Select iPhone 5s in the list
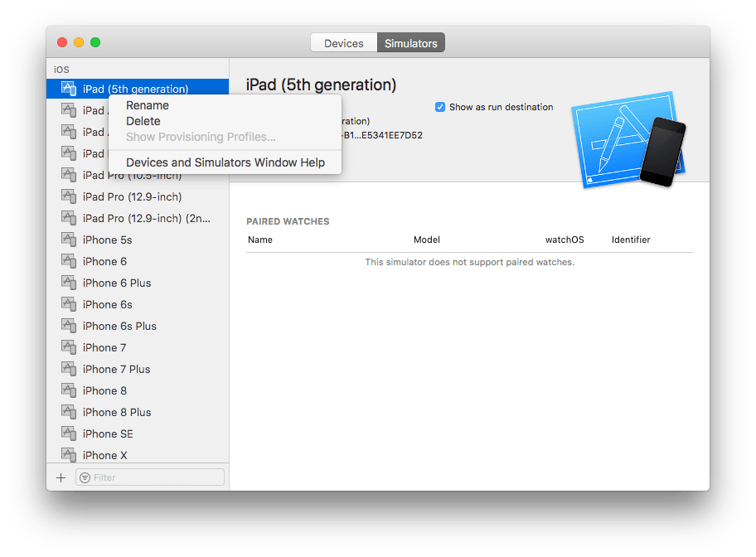The width and height of the screenshot is (756, 557). coord(138,240)
